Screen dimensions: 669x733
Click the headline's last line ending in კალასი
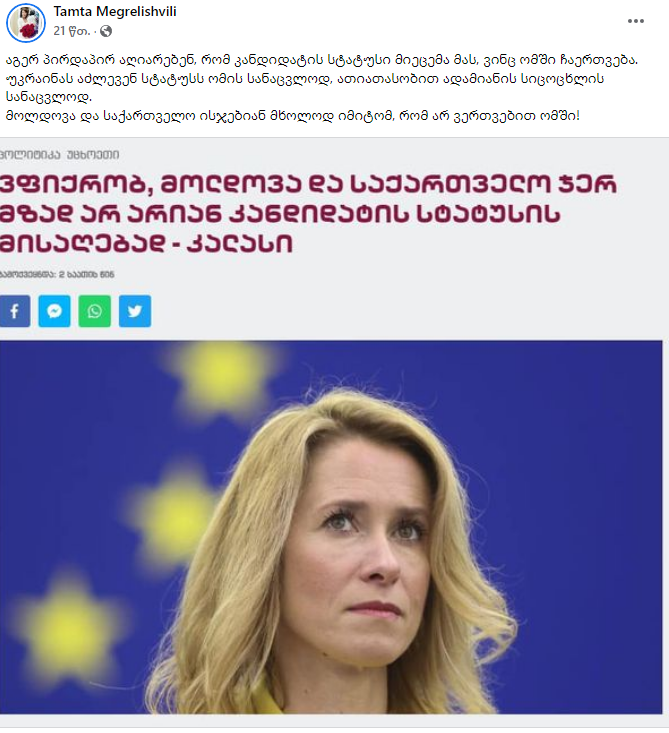pyautogui.click(x=146, y=244)
